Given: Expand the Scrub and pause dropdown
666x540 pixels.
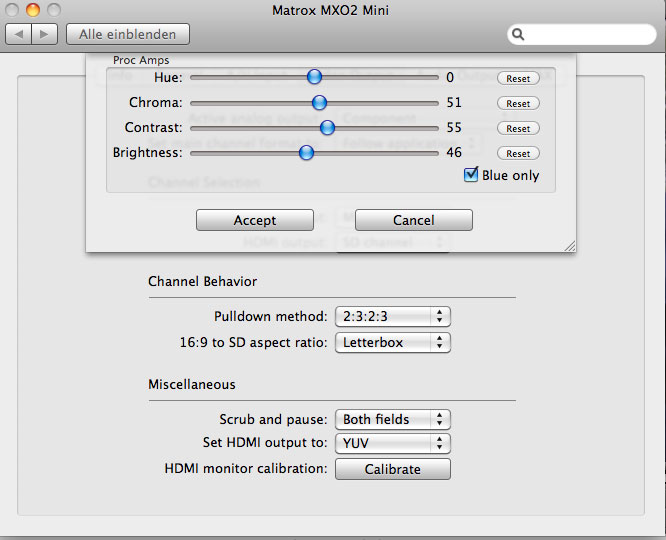Looking at the screenshot, I should (x=392, y=419).
